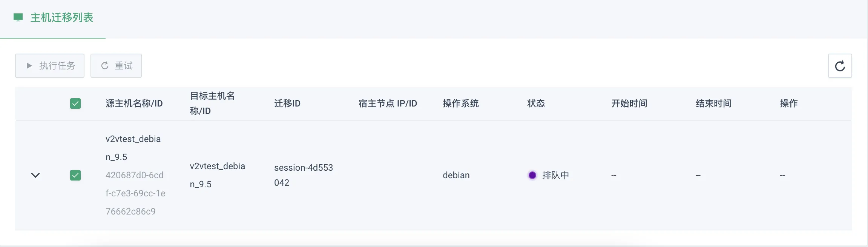868x247 pixels.
Task: Uncheck the v2vtest_debian_9.5 row checkbox
Action: point(75,175)
